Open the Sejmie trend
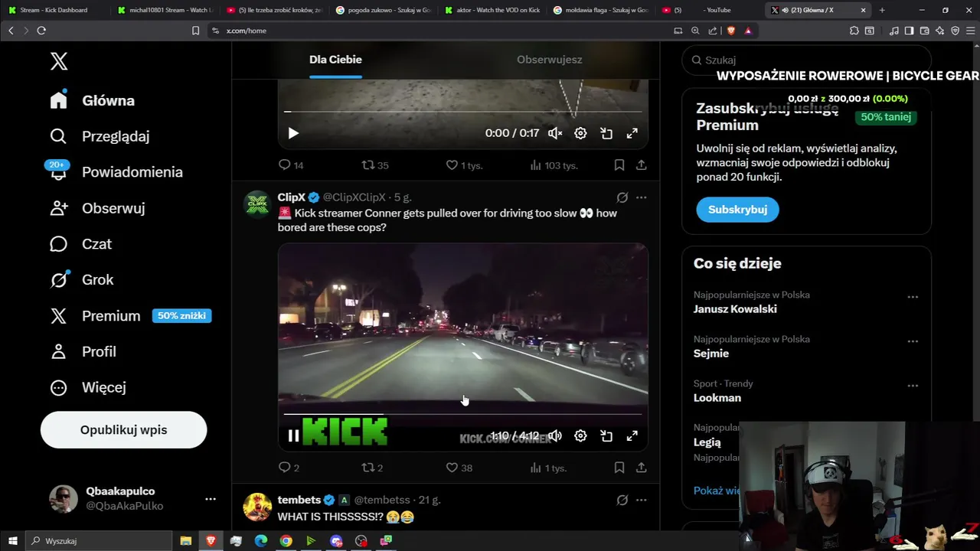Image resolution: width=980 pixels, height=551 pixels. tap(711, 354)
